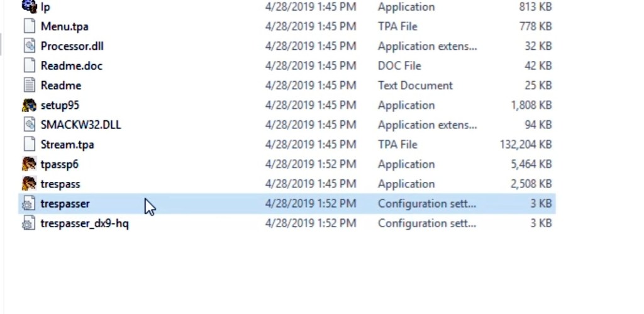Select the Menu.tpa file icon
The image size is (644, 314).
[29, 26]
